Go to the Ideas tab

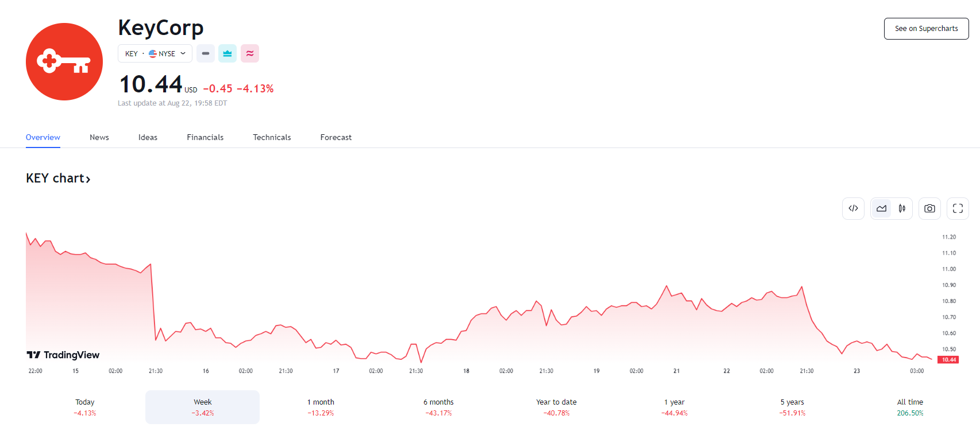click(148, 137)
